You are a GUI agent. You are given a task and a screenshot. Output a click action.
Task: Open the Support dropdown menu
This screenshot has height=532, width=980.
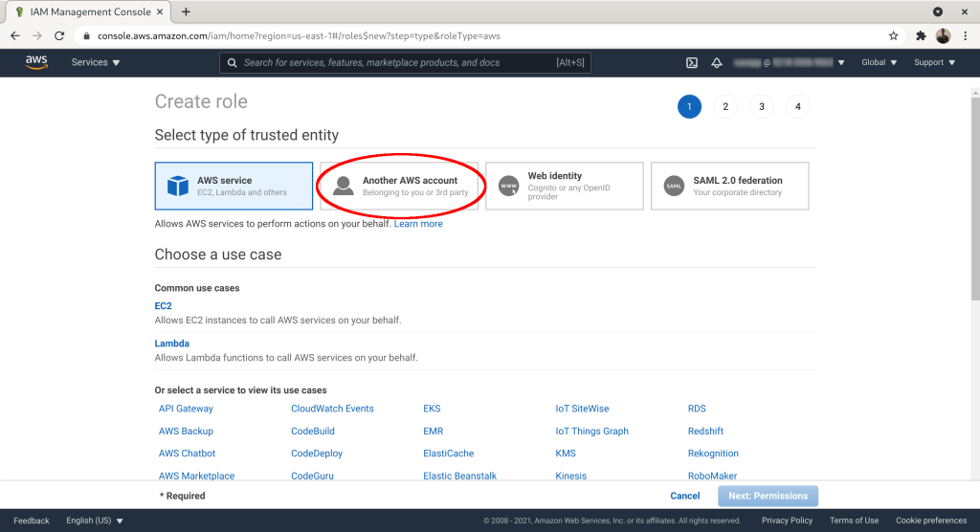pos(934,62)
